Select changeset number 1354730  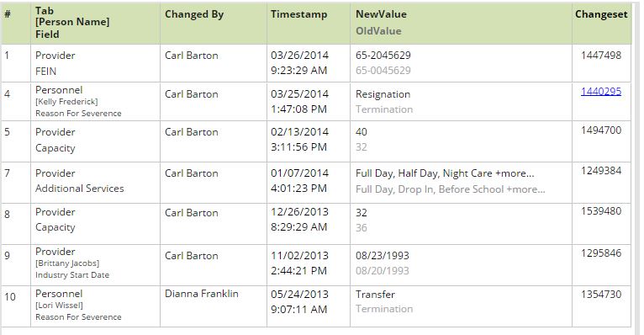click(x=601, y=295)
